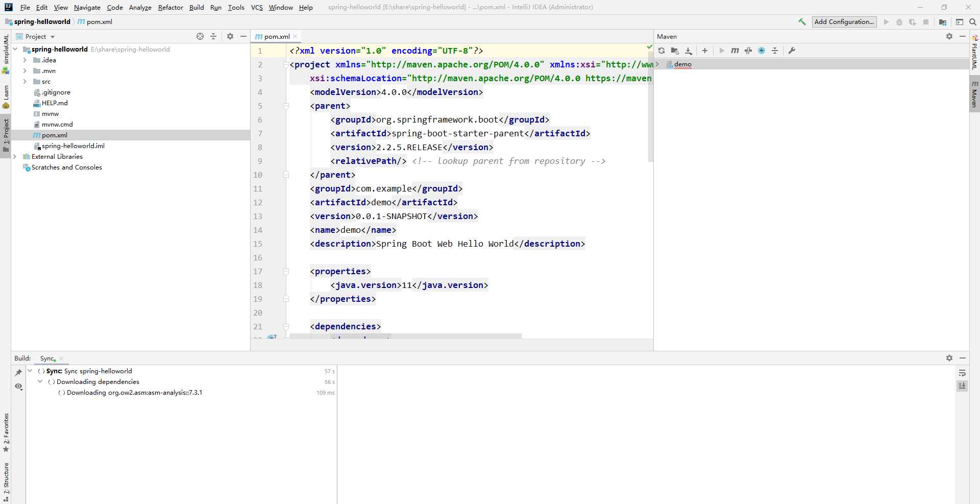980x504 pixels.
Task: Open the Favorites side tool button
Action: point(6,433)
